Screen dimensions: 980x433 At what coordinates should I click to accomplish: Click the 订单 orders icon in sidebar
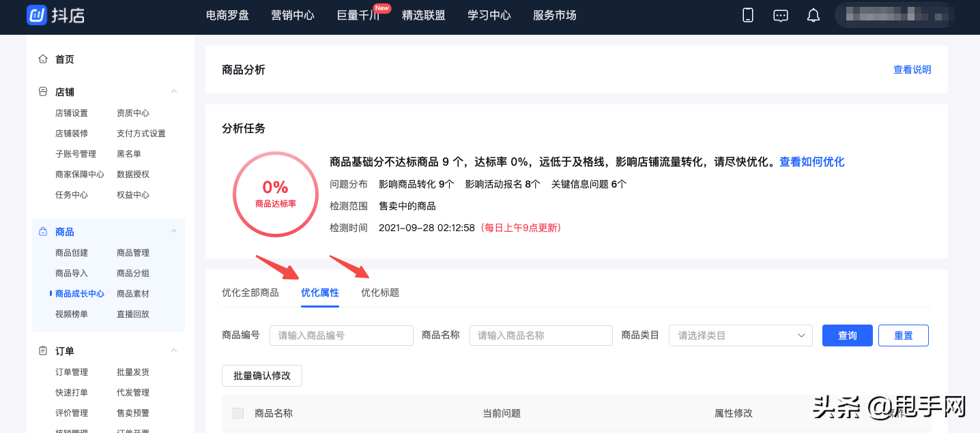[x=43, y=350]
